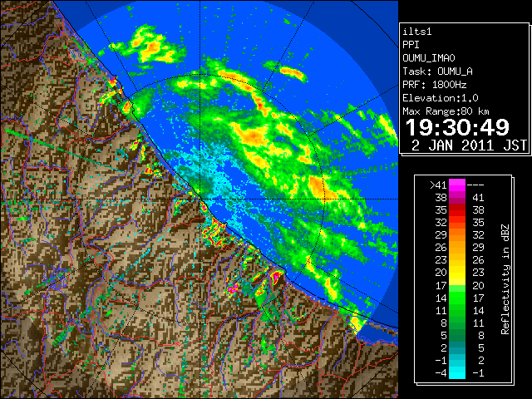Click the Task: OUMU_A line
Screen dimensions: 532x399
point(438,71)
